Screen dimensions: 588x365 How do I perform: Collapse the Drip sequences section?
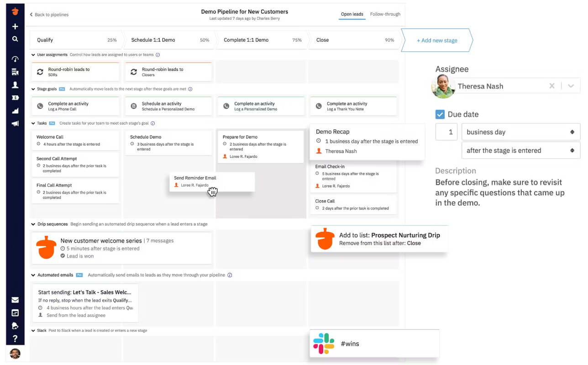point(33,224)
